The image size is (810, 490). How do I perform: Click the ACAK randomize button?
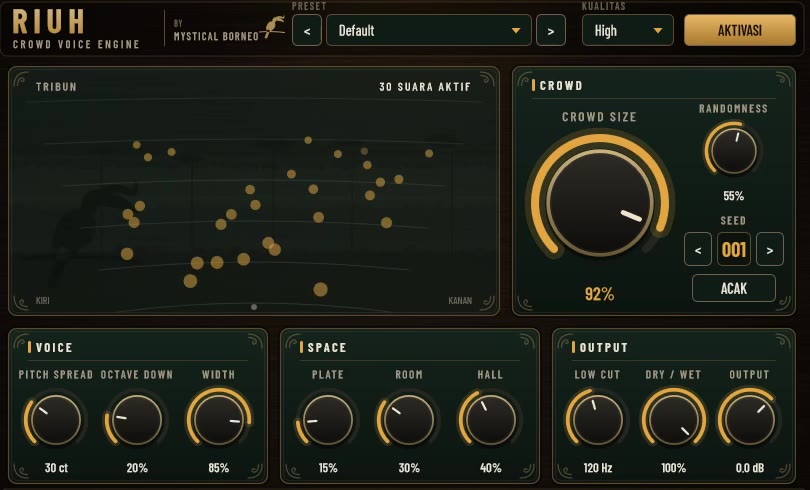pyautogui.click(x=734, y=288)
